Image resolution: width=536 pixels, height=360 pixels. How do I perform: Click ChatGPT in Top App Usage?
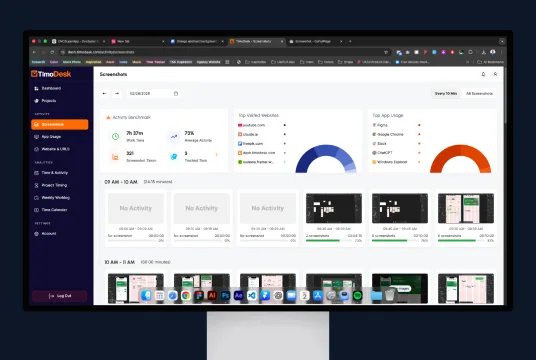[x=382, y=153]
